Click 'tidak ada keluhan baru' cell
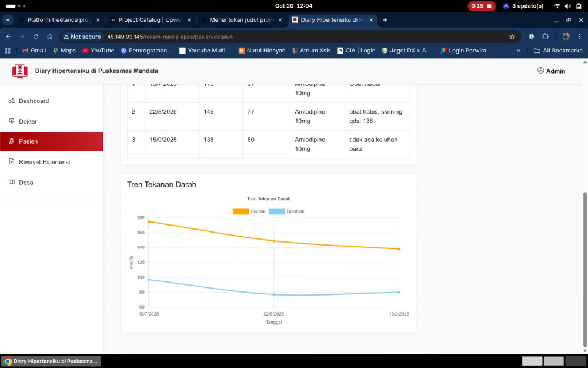Viewport: 588px width, 368px height. click(377, 144)
